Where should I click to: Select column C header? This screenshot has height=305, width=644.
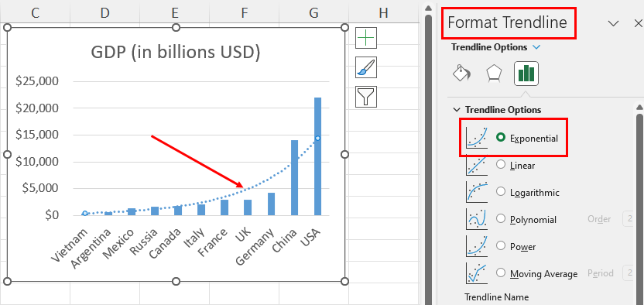[x=36, y=13]
